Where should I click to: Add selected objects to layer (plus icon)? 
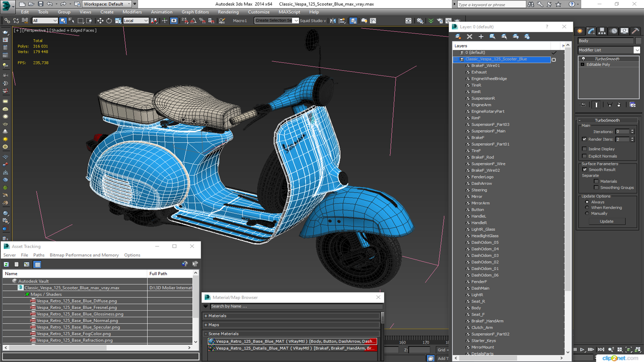(x=481, y=37)
